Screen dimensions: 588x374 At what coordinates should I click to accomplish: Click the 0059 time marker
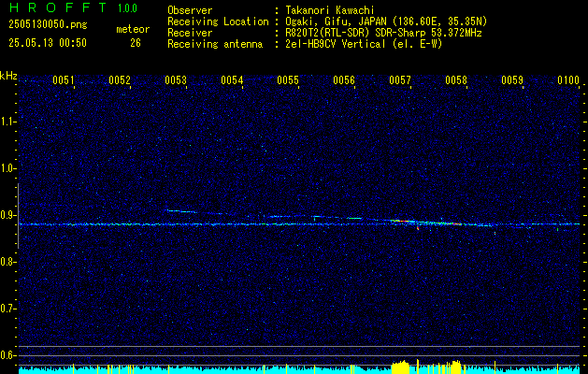point(512,80)
